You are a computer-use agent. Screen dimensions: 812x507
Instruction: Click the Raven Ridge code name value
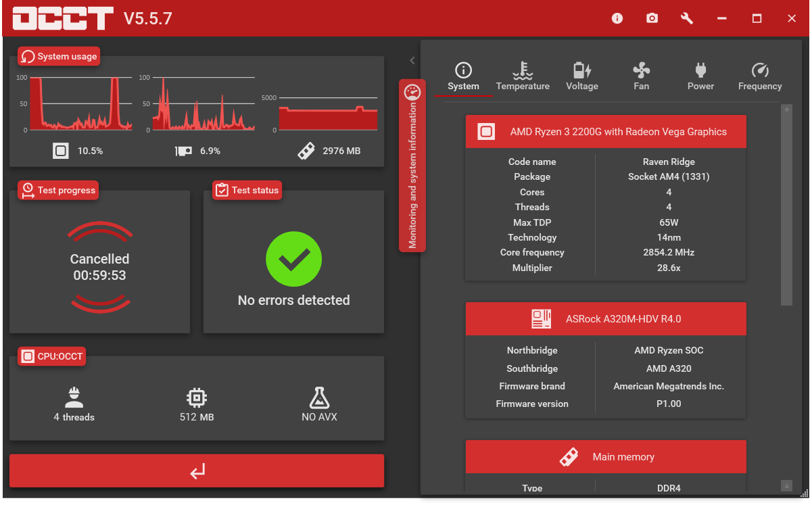point(669,162)
